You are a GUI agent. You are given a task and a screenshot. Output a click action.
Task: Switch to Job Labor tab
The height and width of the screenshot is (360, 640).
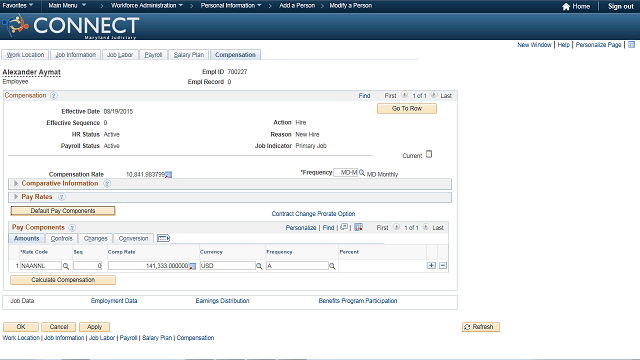pyautogui.click(x=120, y=55)
